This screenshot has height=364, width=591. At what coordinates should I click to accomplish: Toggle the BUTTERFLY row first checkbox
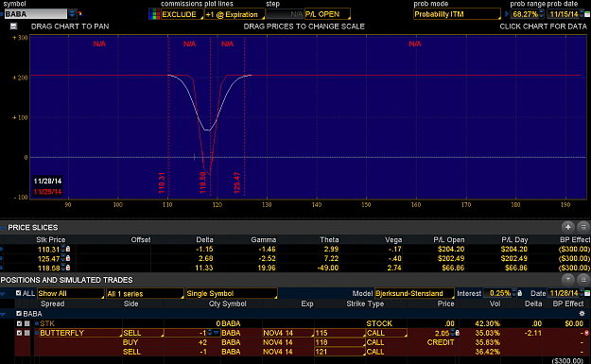click(19, 333)
